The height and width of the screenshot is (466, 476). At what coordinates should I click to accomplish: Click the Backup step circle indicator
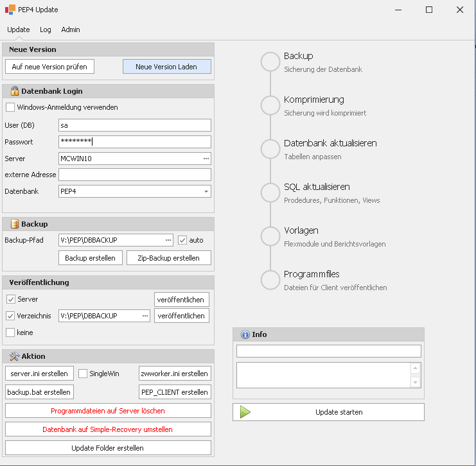(270, 62)
